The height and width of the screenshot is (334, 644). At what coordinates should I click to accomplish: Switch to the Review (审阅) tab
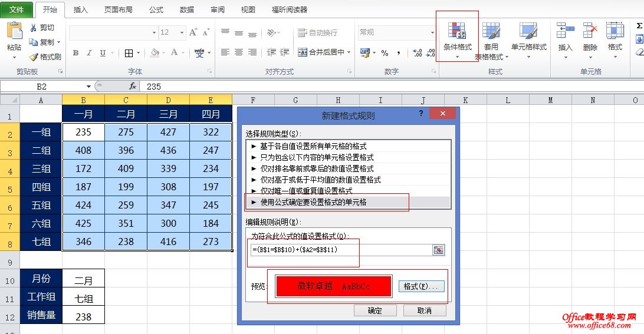click(218, 9)
